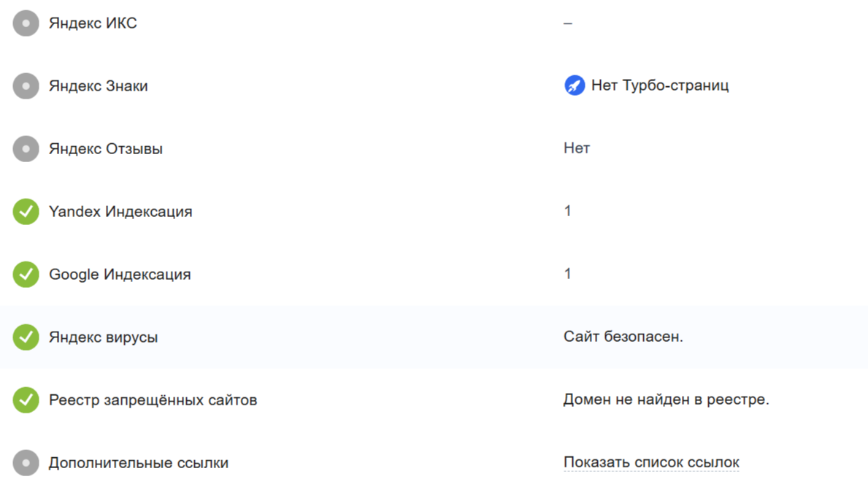Click the Google Индексация label
Screen dimensions: 868x482
[x=120, y=275]
